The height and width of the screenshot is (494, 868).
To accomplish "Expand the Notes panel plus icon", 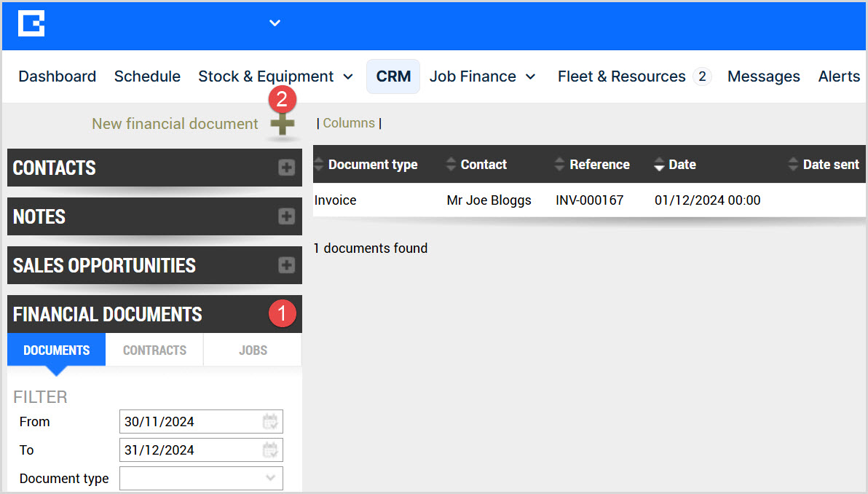I will (x=286, y=216).
